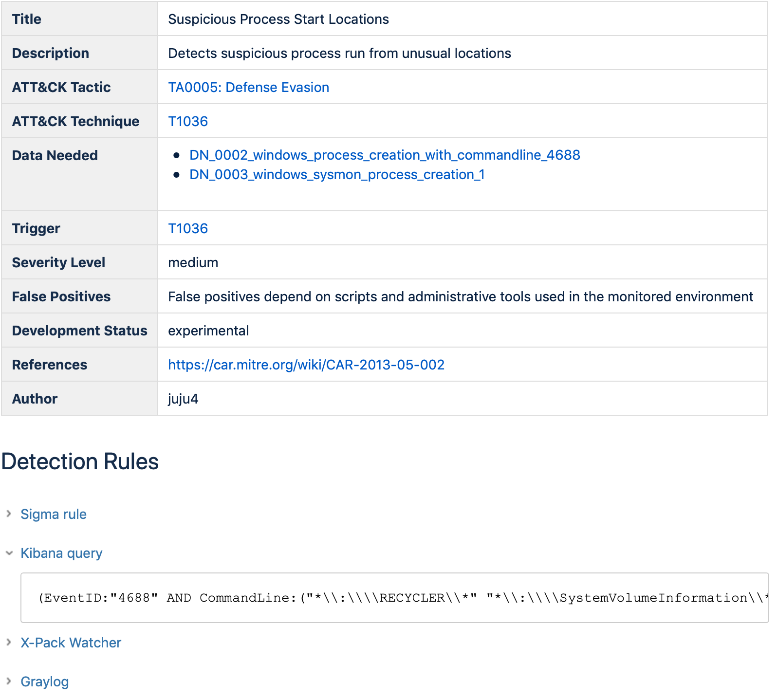Expand the Graylog chevron

pyautogui.click(x=9, y=682)
